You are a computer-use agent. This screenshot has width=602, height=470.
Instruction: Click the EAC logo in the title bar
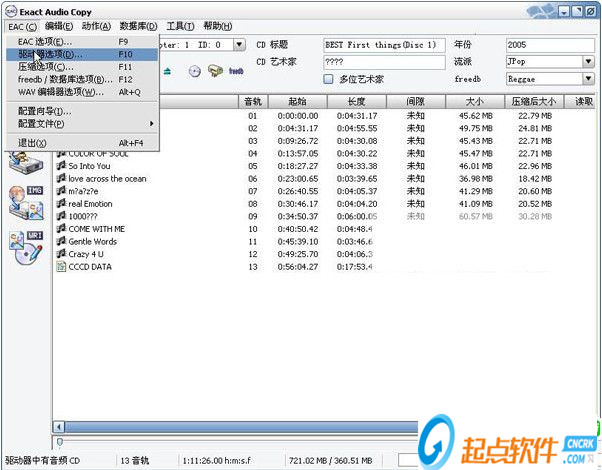[12, 12]
